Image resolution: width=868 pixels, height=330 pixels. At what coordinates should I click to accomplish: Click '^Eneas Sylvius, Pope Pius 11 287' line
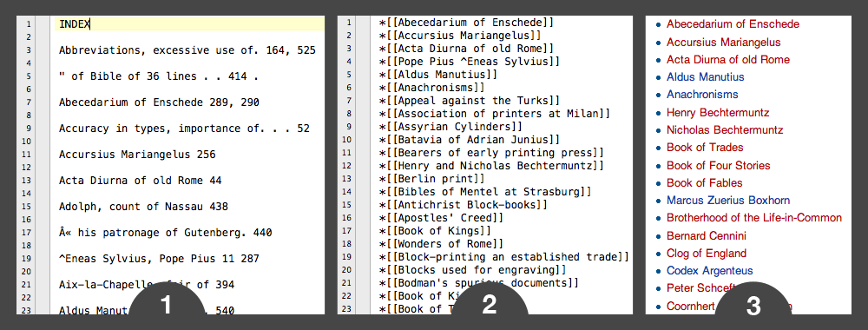(159, 259)
